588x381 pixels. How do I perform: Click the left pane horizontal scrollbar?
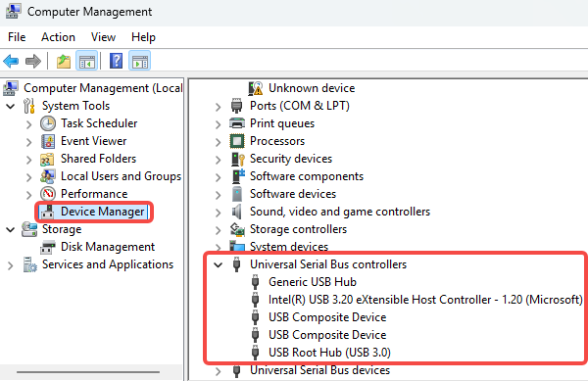[x=88, y=372]
